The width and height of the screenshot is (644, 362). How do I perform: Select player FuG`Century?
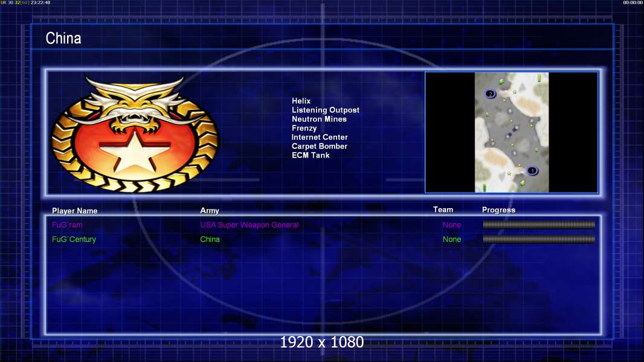(x=74, y=239)
